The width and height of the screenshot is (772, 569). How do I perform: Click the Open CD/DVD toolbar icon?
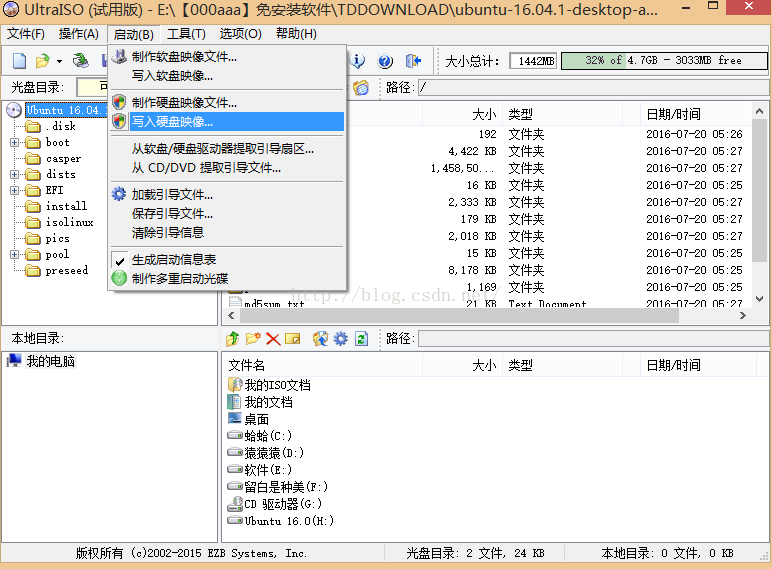coord(81,61)
